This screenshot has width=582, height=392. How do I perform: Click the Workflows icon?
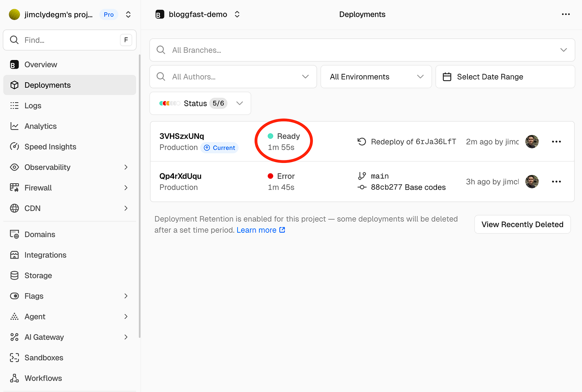14,378
